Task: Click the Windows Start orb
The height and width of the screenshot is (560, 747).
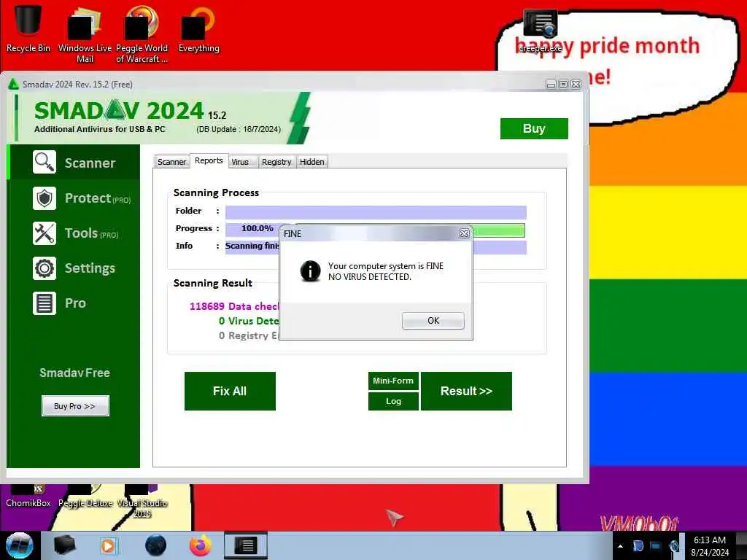Action: click(19, 545)
